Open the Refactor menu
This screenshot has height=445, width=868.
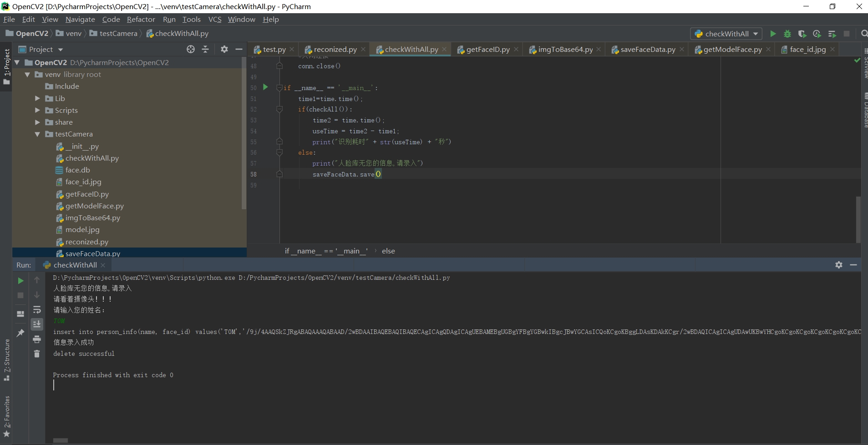point(141,19)
